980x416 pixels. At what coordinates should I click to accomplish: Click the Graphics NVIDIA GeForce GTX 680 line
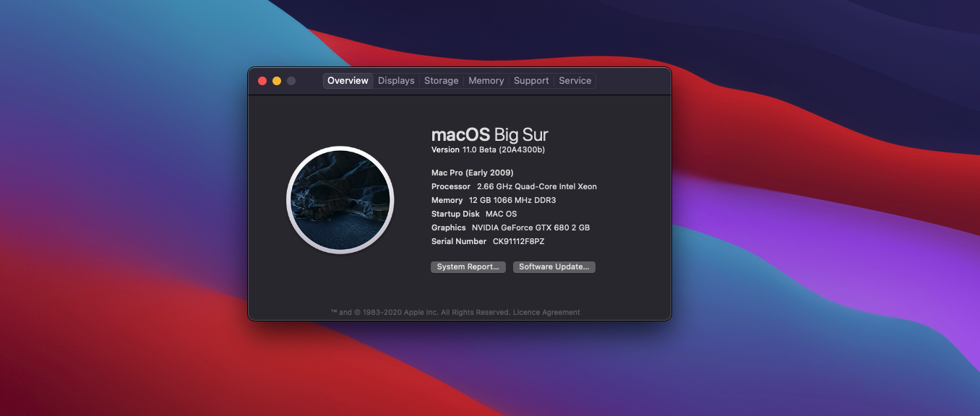[510, 227]
